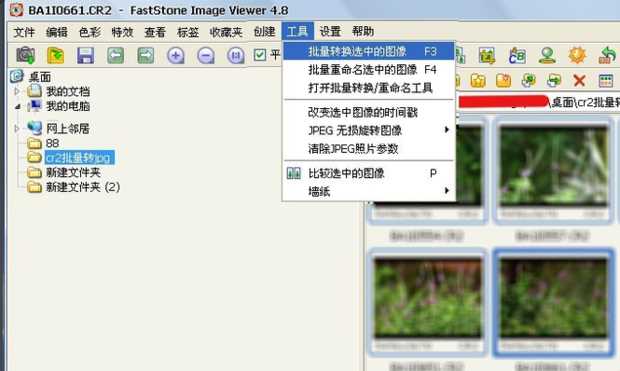Open JPEG 无损旋转图像 submenu

(x=369, y=131)
